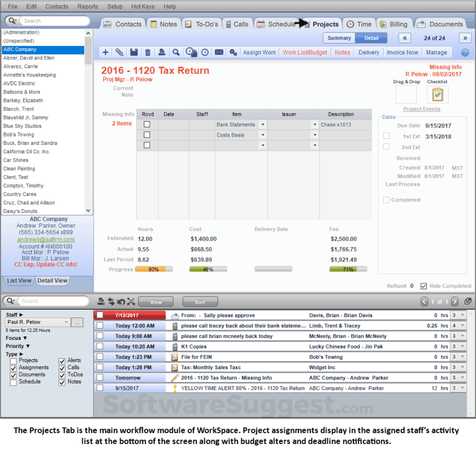Enable the 1st Ext checkbox in the Dates panel
Screen dimensions: 476x453
pyautogui.click(x=385, y=135)
